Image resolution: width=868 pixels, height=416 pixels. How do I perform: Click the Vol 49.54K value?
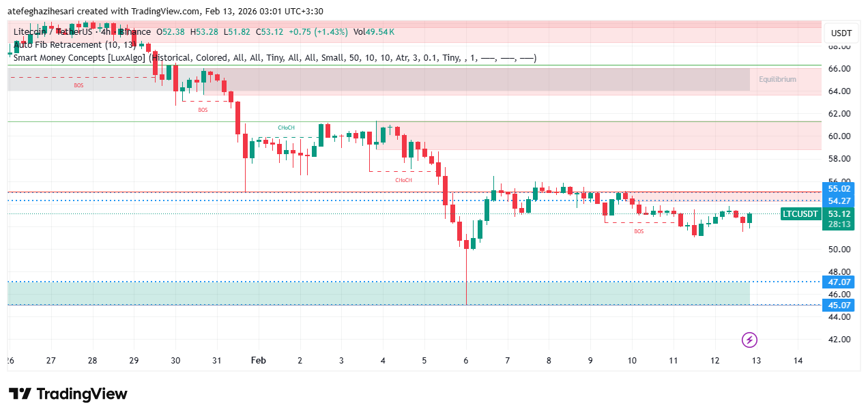[x=374, y=32]
